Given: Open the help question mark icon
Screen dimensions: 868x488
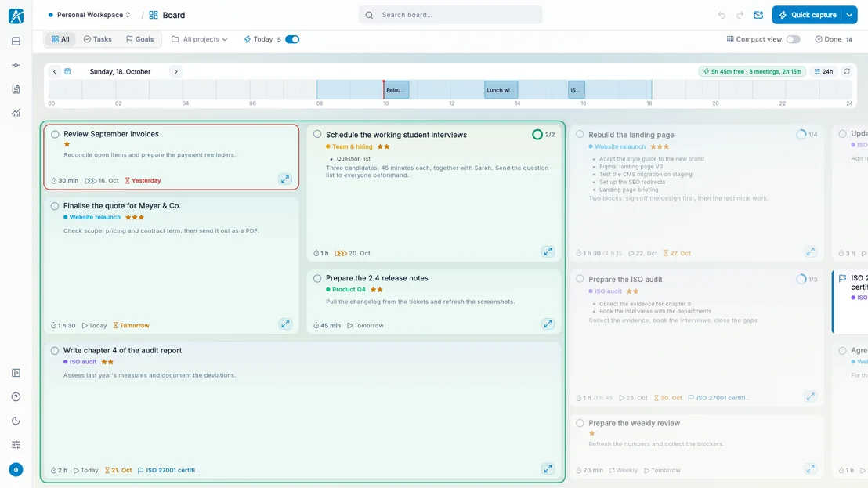Looking at the screenshot, I should click(16, 396).
